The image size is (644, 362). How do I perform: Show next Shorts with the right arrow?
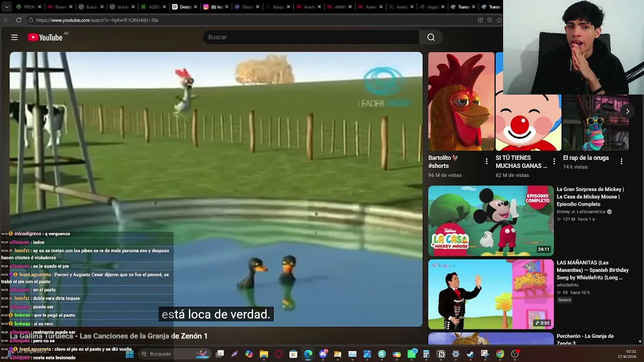pyautogui.click(x=627, y=111)
